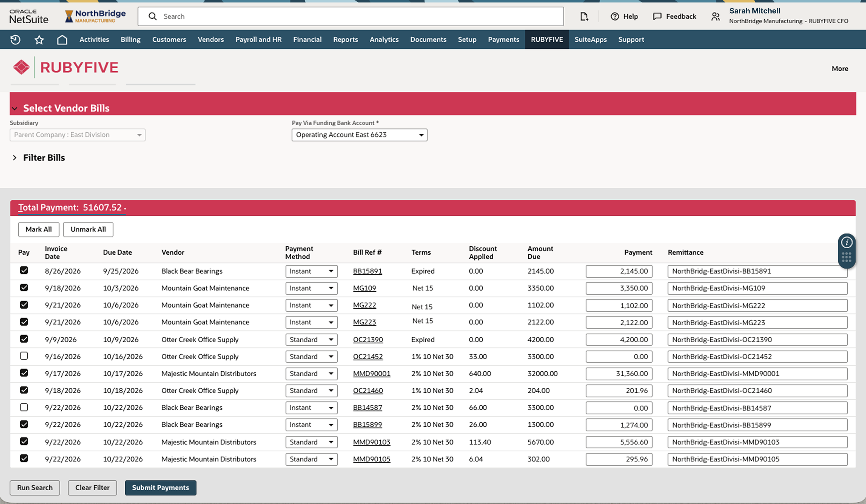This screenshot has height=504, width=866.
Task: Click the global Search field
Action: coord(351,16)
